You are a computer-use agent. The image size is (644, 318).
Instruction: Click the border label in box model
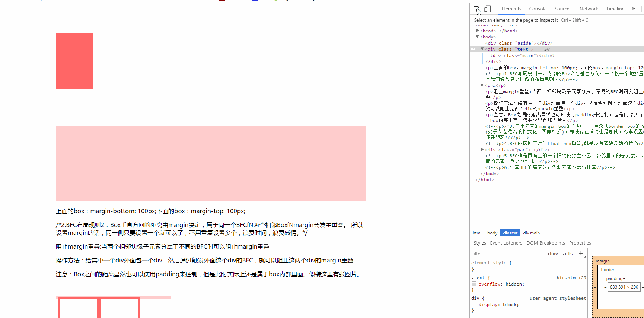tap(608, 270)
